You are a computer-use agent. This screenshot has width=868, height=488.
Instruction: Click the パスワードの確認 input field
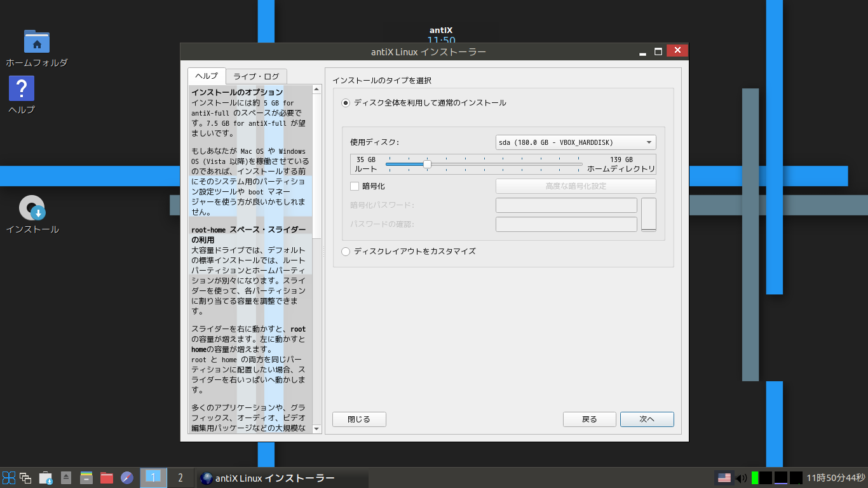tap(566, 224)
